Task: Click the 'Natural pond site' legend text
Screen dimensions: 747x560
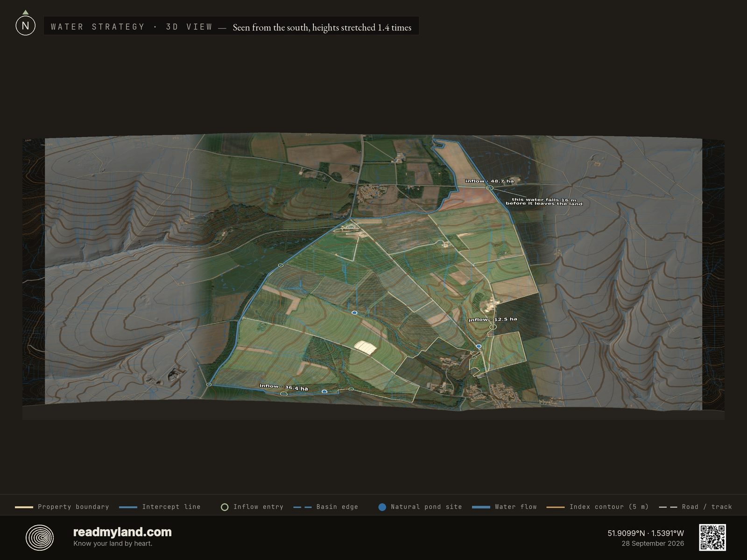Action: (426, 507)
